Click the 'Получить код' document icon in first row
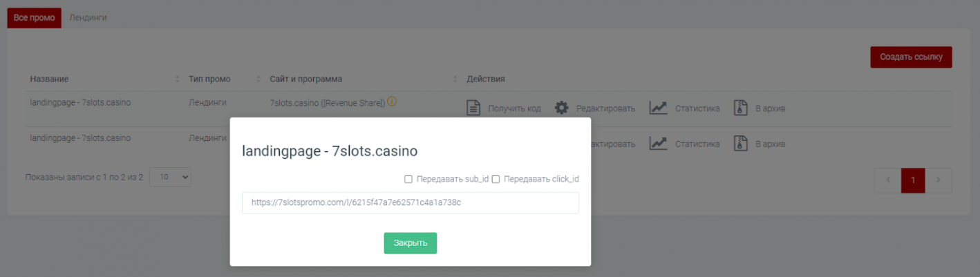 click(x=473, y=108)
